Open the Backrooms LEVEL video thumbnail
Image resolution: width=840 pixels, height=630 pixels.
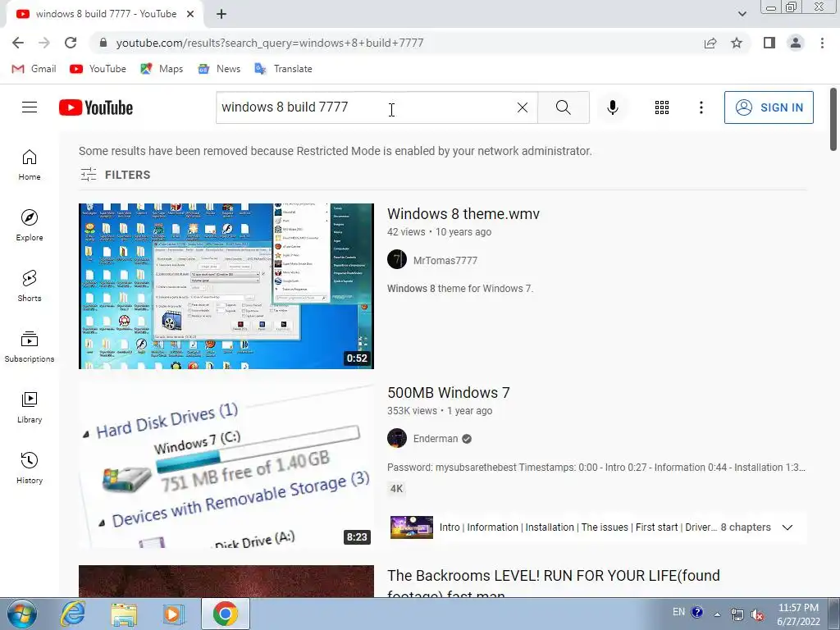coord(226,582)
